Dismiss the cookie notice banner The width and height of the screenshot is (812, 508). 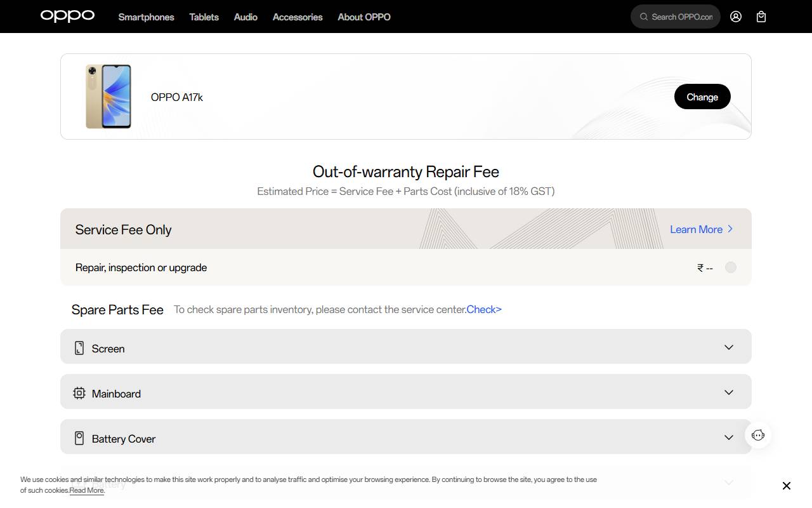(787, 486)
